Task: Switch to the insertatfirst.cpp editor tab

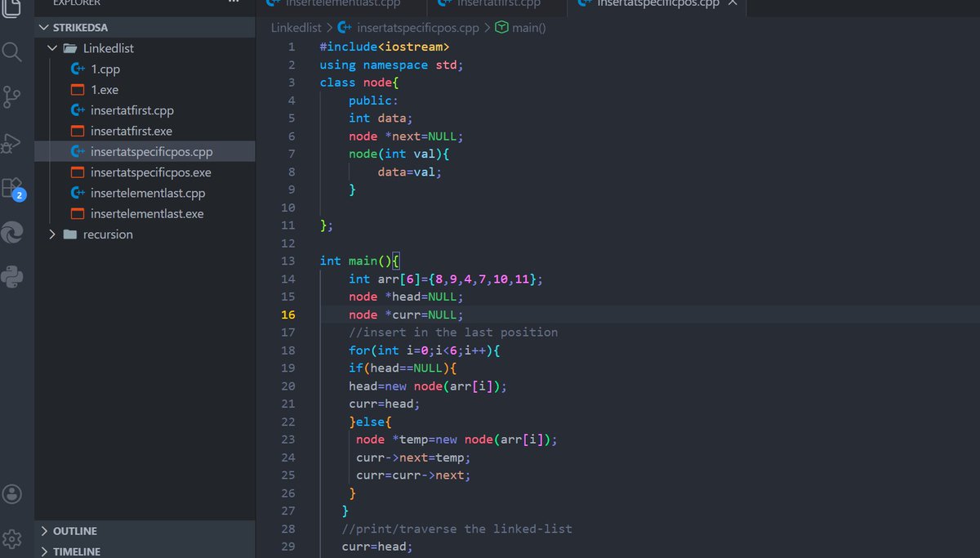Action: pos(496,3)
